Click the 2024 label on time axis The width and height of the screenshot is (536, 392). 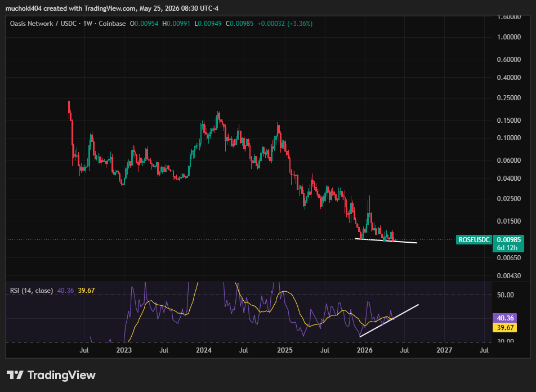tap(204, 350)
